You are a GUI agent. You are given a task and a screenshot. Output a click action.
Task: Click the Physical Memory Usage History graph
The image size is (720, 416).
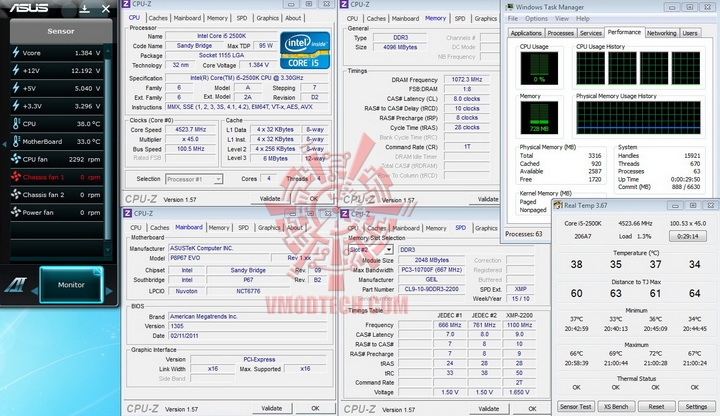[x=638, y=118]
